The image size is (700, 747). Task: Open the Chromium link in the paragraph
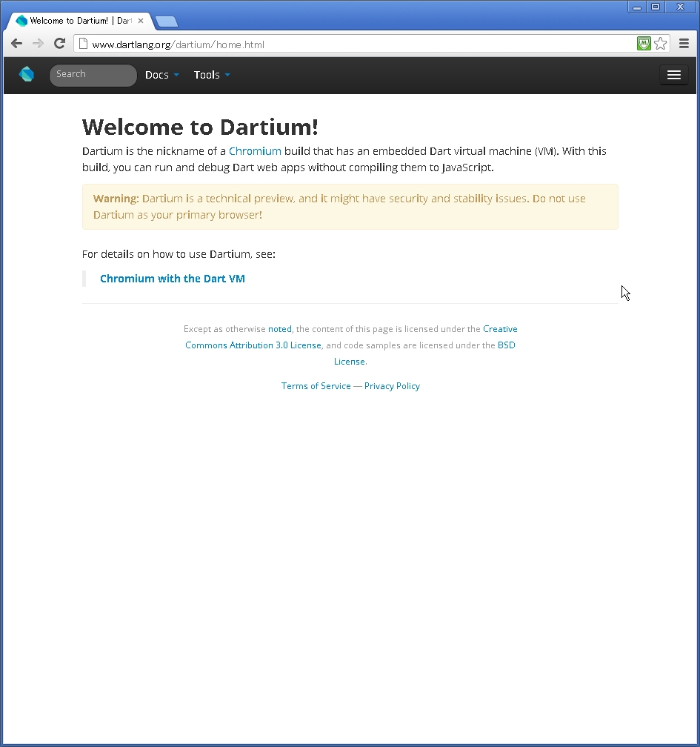tap(255, 151)
